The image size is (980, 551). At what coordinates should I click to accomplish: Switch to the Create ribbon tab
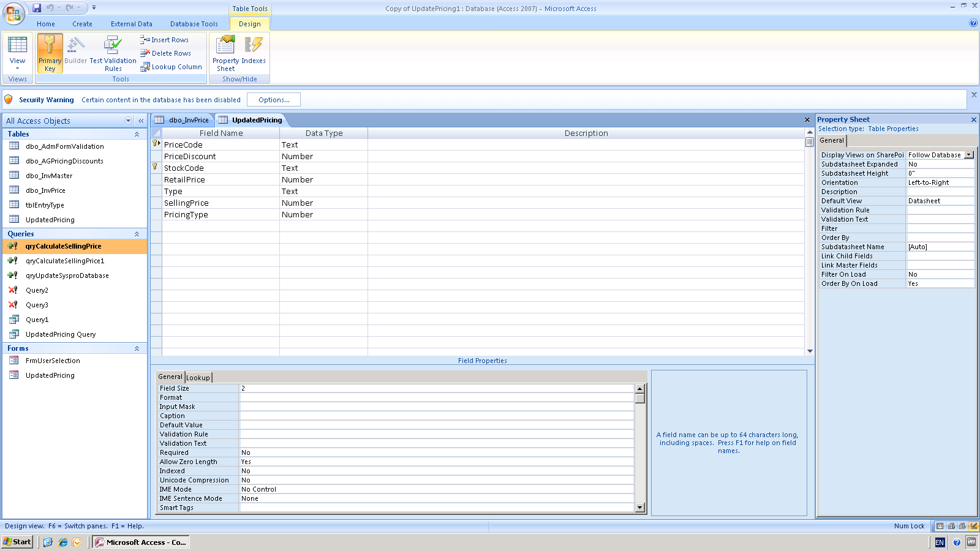82,24
